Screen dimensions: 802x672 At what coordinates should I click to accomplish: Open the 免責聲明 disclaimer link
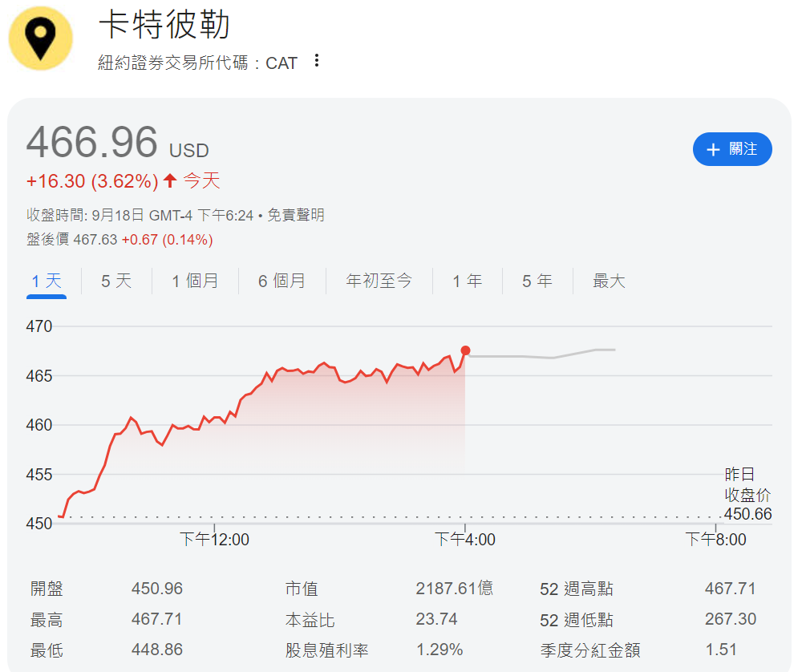[296, 215]
